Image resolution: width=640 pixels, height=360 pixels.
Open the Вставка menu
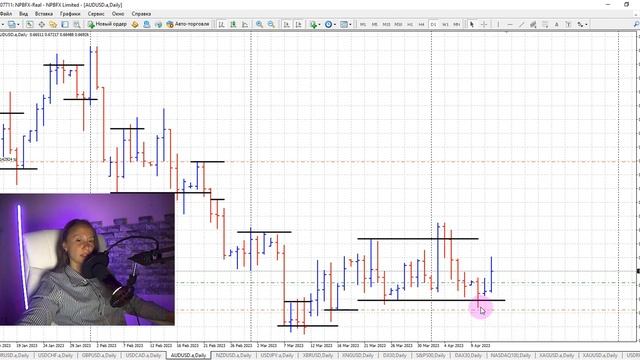coord(44,14)
